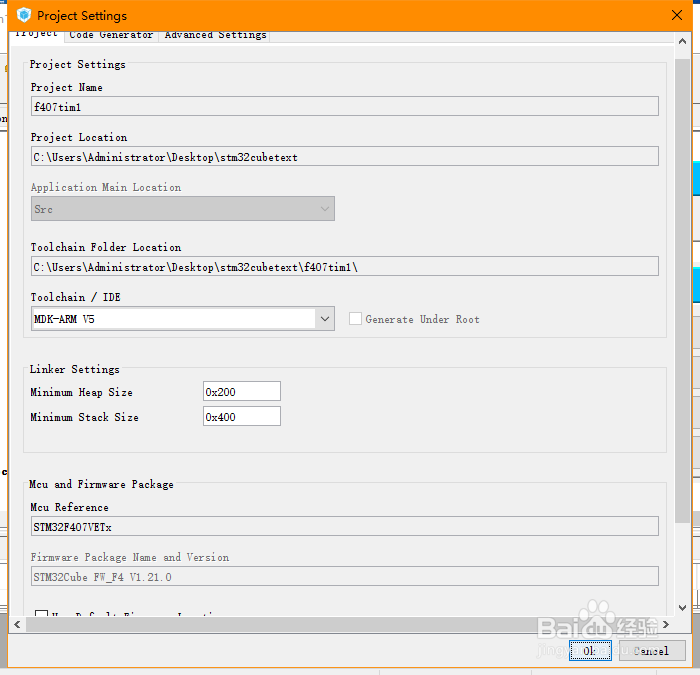Click the Mcu Reference field STM32F407VETx
Viewport: 700px width, 675px height.
[345, 526]
